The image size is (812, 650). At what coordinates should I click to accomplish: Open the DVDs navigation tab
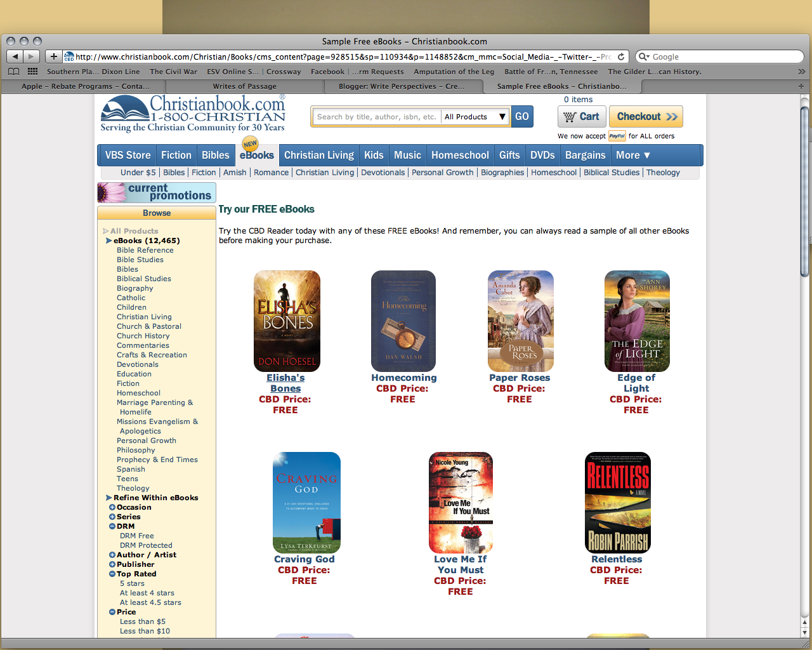tap(542, 155)
